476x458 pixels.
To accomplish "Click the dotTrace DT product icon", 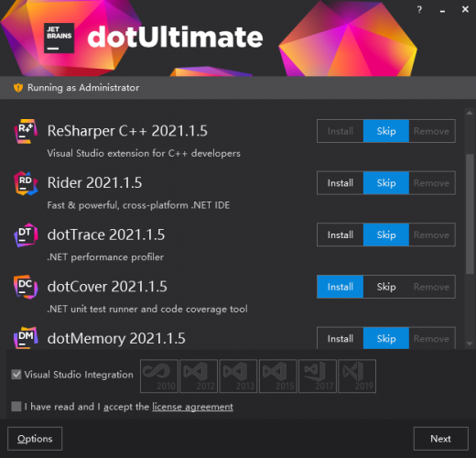I will click(26, 235).
